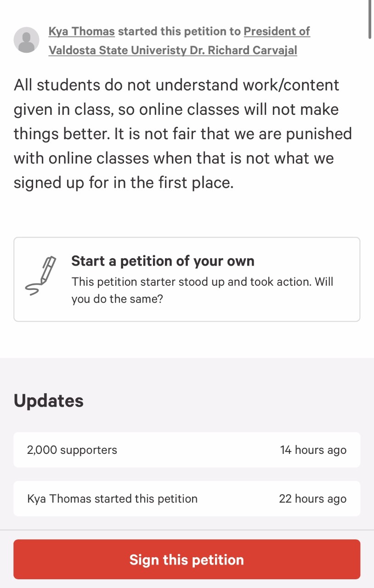
Task: Click 'started this petition to' text
Action: [x=179, y=31]
